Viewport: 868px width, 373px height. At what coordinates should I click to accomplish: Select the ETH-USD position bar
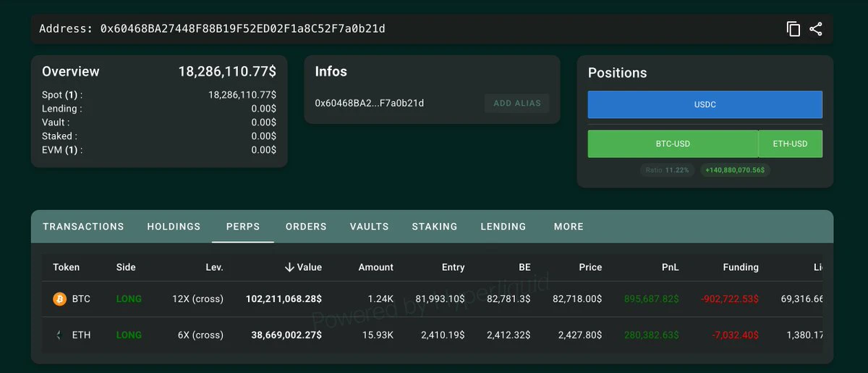click(x=791, y=143)
